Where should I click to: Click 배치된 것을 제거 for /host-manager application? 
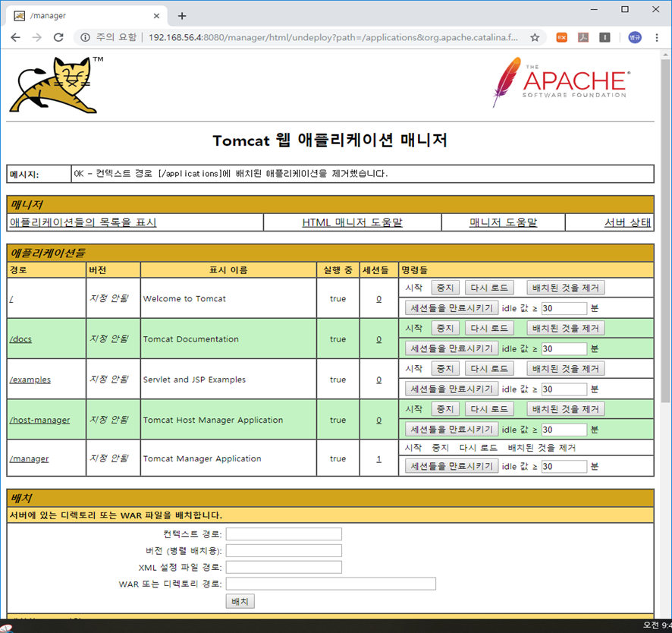click(x=566, y=408)
